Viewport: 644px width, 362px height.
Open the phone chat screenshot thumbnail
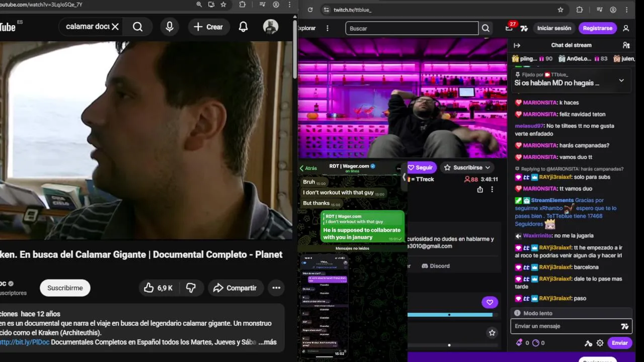[325, 306]
